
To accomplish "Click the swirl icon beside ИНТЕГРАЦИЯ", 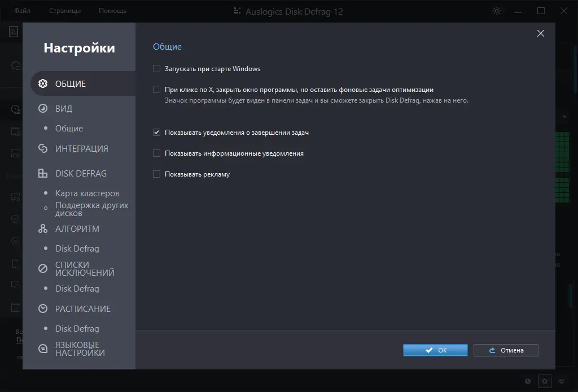I will coord(43,148).
